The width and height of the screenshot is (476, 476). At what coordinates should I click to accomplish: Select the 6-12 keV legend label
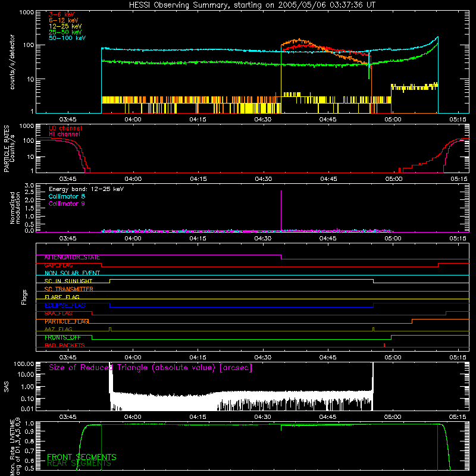coord(64,20)
